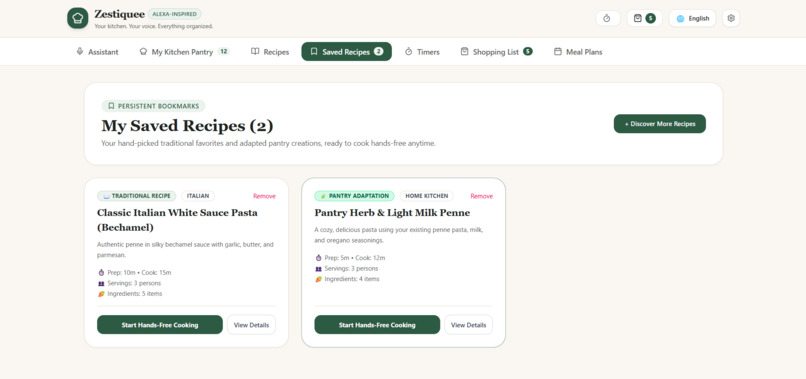This screenshot has width=806, height=379.
Task: Click 'Ingredients: 5 items' text
Action: point(135,294)
